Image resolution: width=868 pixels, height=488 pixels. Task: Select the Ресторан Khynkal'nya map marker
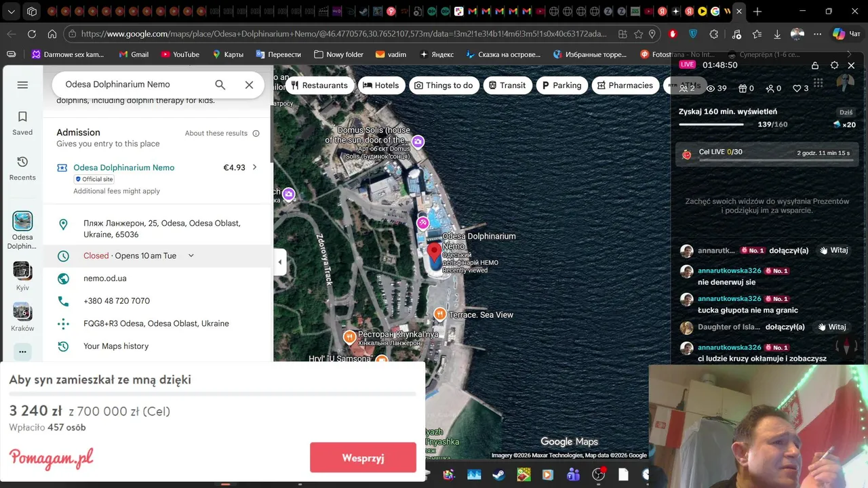[x=349, y=336]
